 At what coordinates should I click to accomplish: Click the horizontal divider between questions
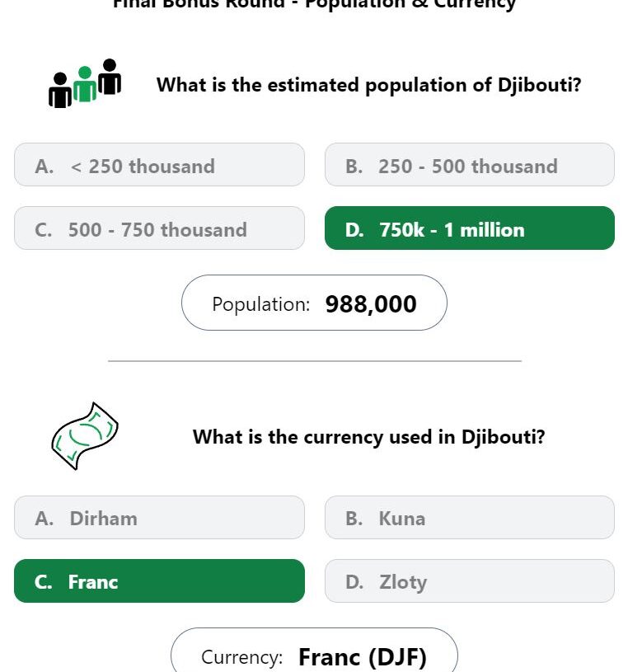coord(315,361)
